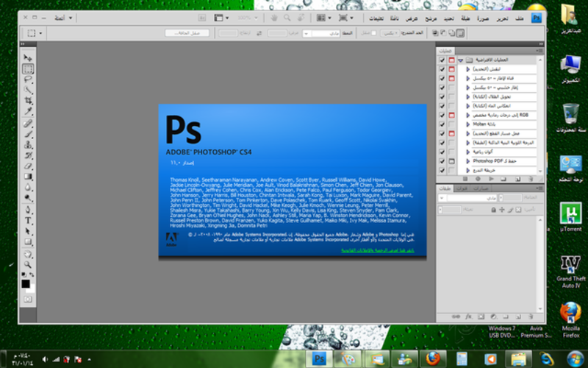
Task: Toggle checkbox for the Molten action
Action: (x=442, y=124)
